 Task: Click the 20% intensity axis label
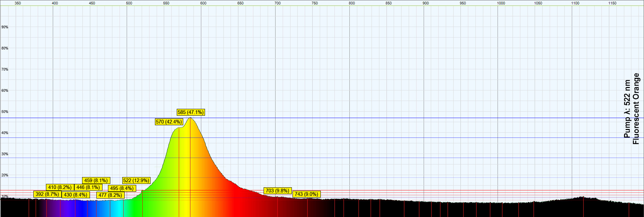(5, 175)
